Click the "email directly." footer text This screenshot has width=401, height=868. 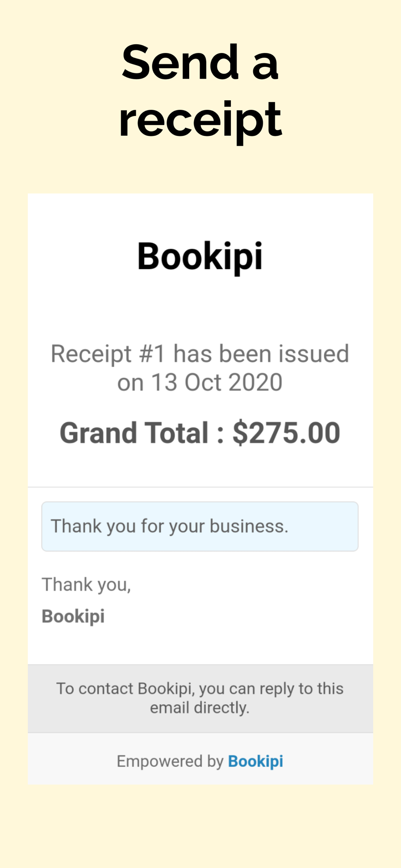click(200, 708)
